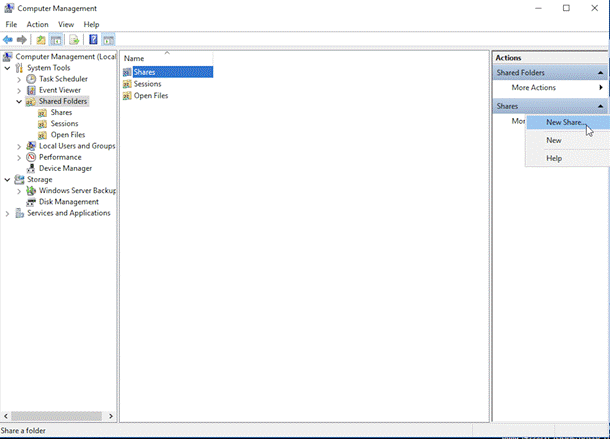Open More Actions under Shared Folders
The image size is (610, 439).
[x=550, y=88]
